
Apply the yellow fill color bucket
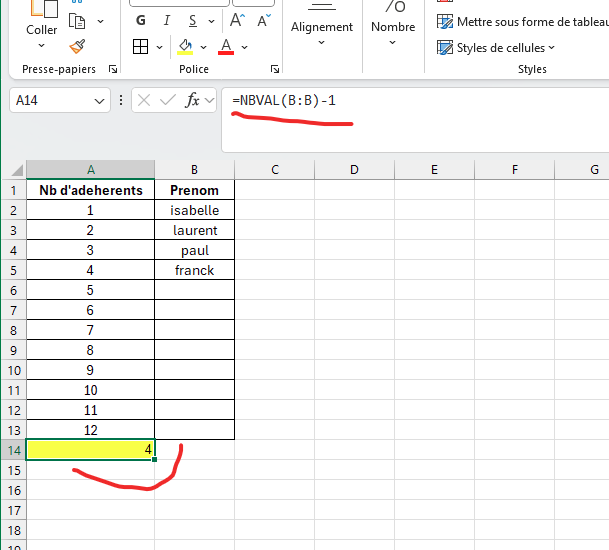point(185,46)
